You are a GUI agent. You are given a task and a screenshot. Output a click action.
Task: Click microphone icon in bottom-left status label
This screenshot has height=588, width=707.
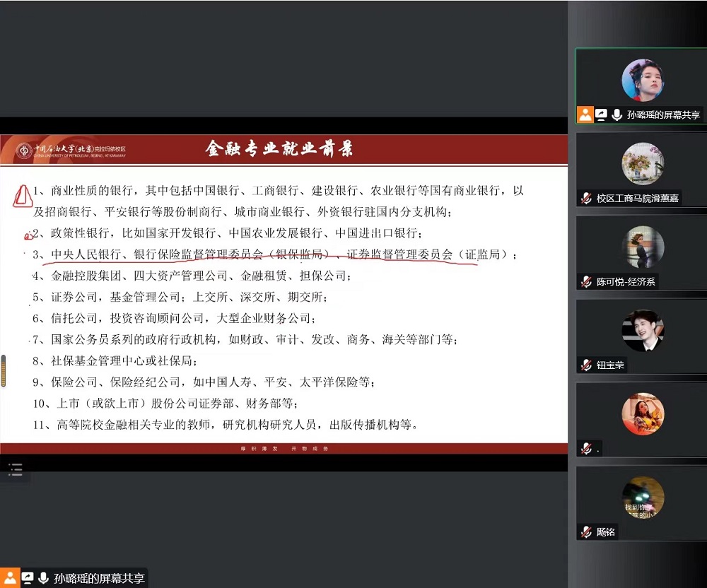tap(44, 577)
